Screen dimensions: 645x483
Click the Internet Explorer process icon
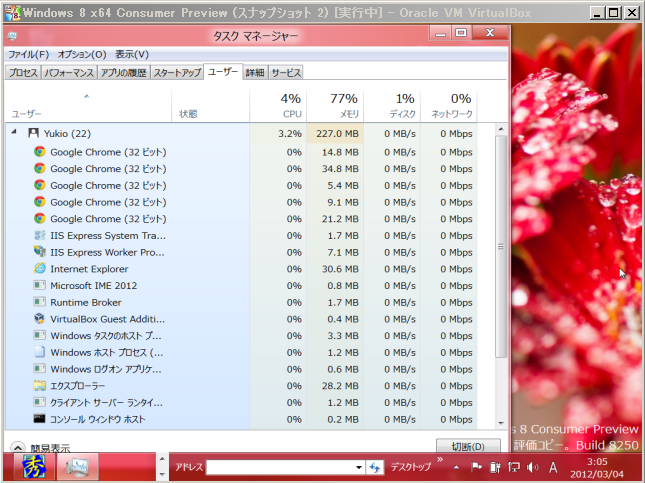(39, 269)
